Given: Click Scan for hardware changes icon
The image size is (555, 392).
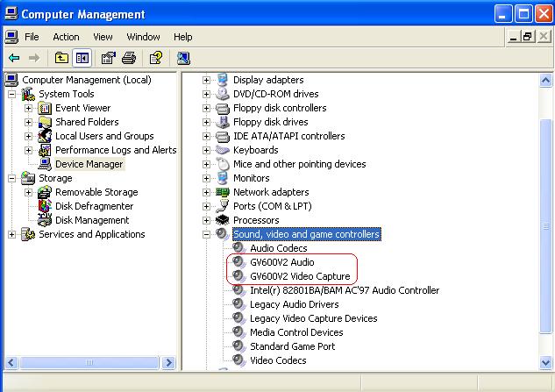Looking at the screenshot, I should [x=183, y=58].
